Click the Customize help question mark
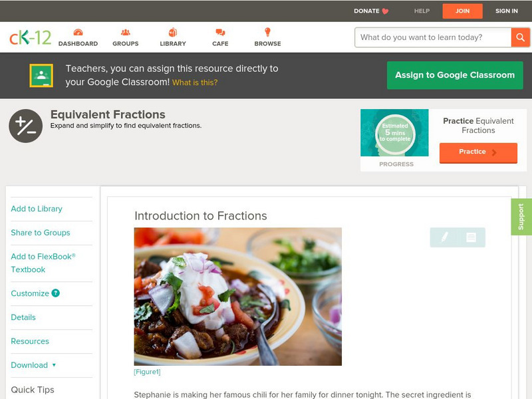 pos(56,293)
